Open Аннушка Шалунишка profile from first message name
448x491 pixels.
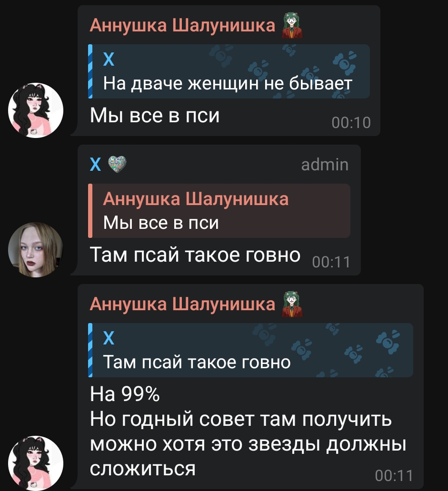182,25
